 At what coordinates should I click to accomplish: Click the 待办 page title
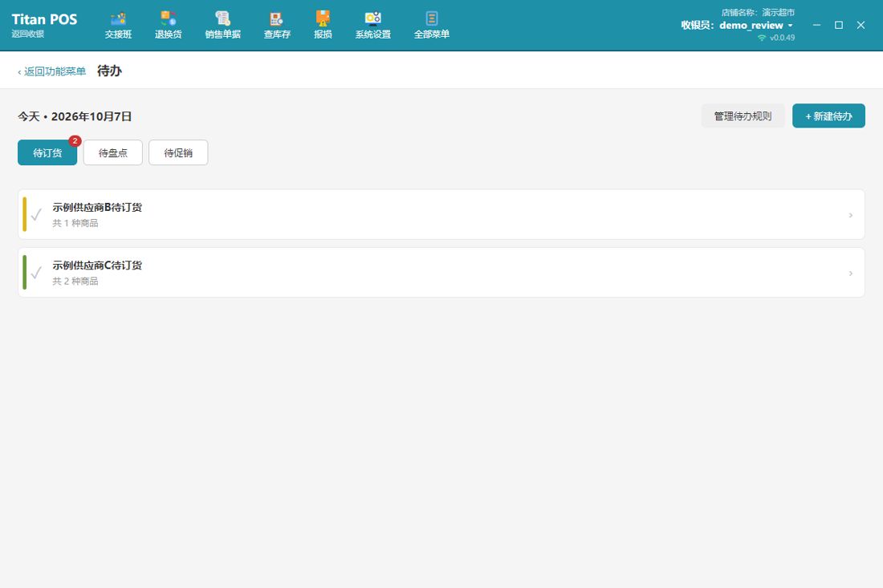(109, 71)
